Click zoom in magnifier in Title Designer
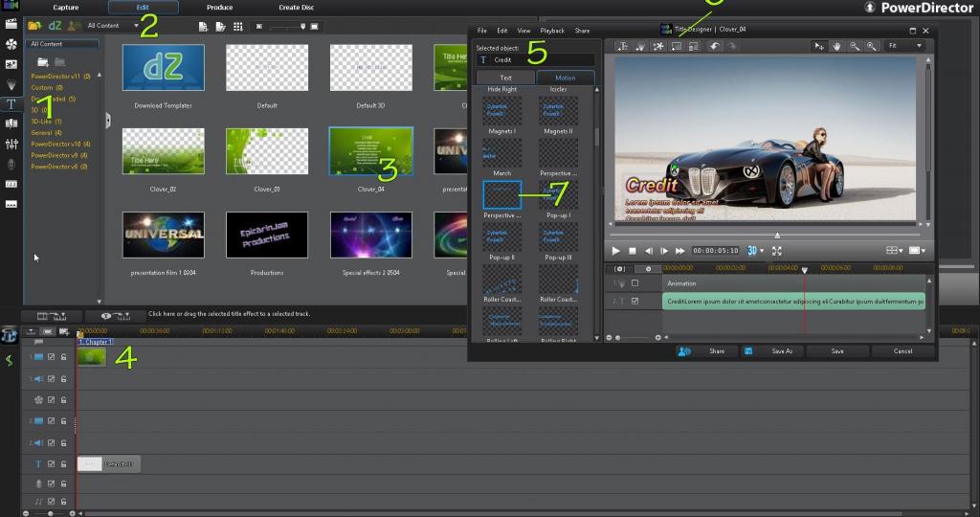Screen dimensions: 980x517 (871, 46)
